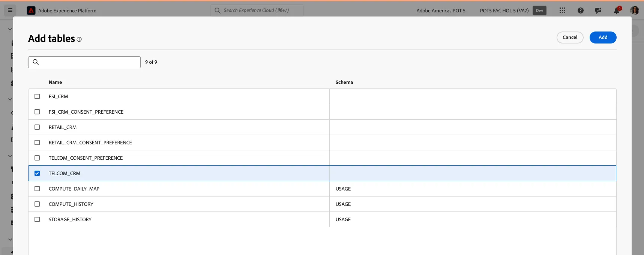This screenshot has width=644, height=255.
Task: Click the magnifier icon in table search
Action: coord(36,62)
